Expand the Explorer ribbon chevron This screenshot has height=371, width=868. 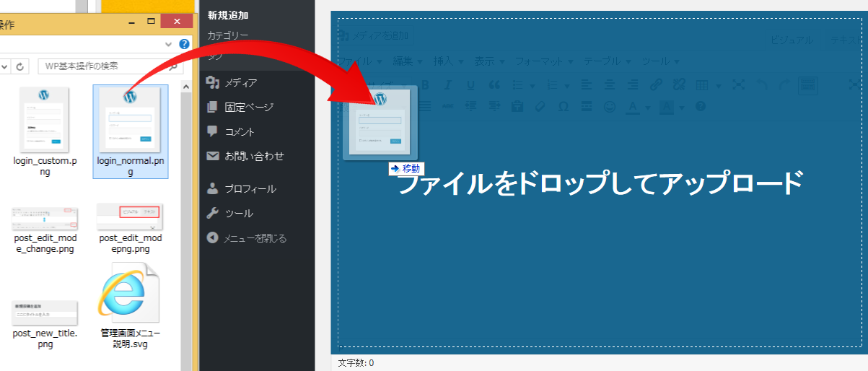tap(167, 44)
